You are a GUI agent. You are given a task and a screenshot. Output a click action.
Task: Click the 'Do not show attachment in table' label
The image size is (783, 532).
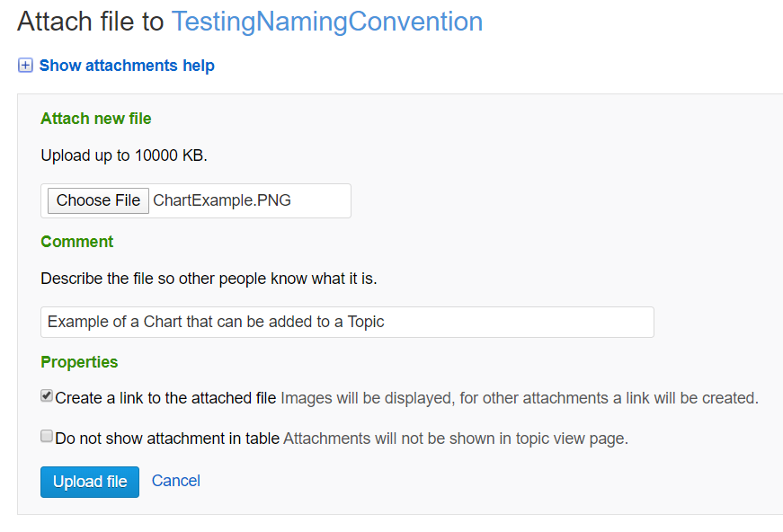pyautogui.click(x=167, y=439)
